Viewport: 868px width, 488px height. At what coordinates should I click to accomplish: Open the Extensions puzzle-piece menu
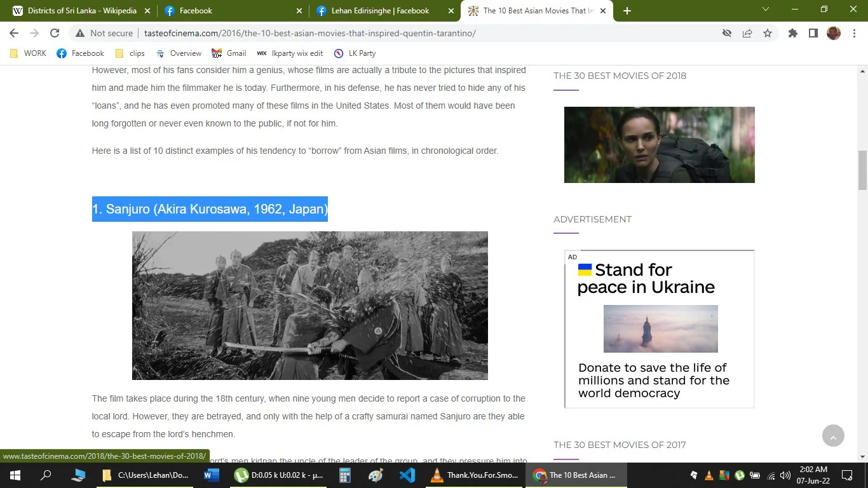(793, 33)
